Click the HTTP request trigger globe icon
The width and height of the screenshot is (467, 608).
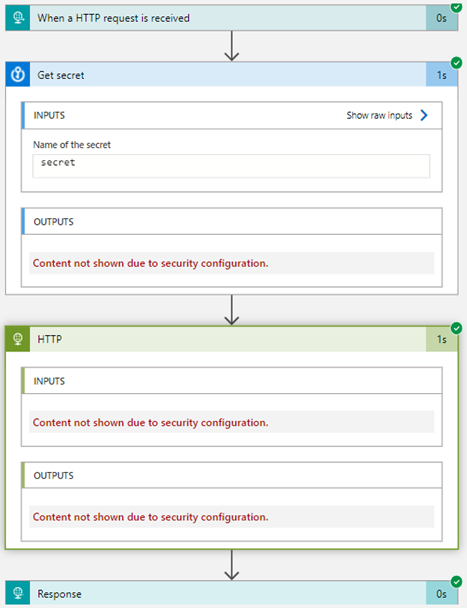click(18, 18)
